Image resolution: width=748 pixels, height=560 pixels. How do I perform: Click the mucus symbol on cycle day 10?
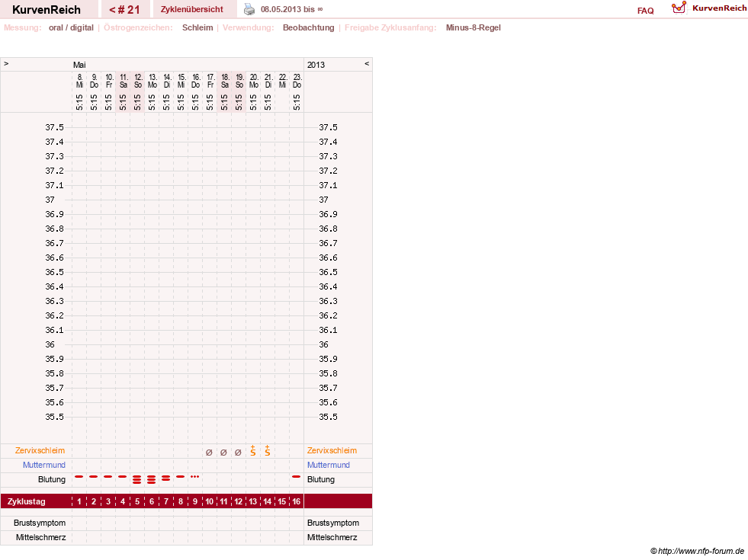(x=209, y=453)
